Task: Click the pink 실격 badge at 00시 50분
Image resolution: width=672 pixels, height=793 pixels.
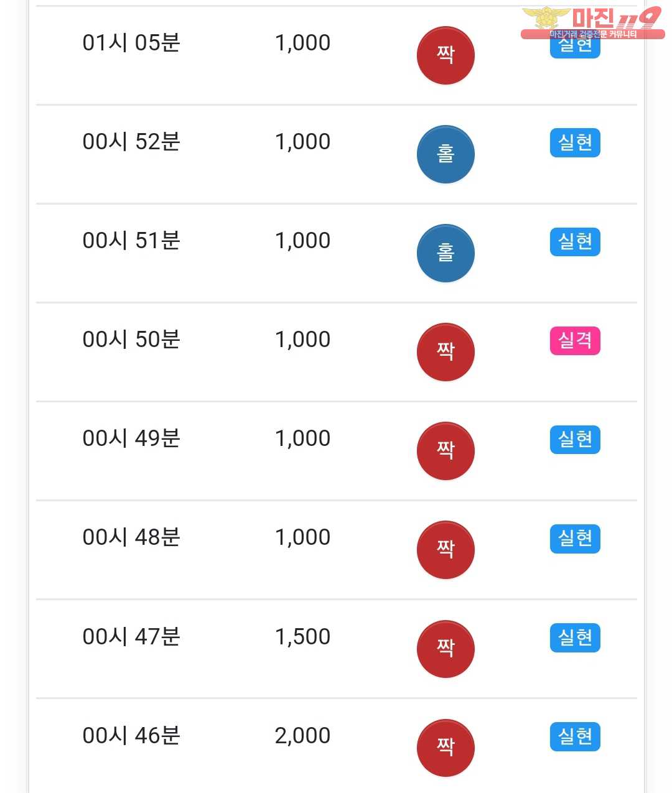Action: click(x=575, y=341)
